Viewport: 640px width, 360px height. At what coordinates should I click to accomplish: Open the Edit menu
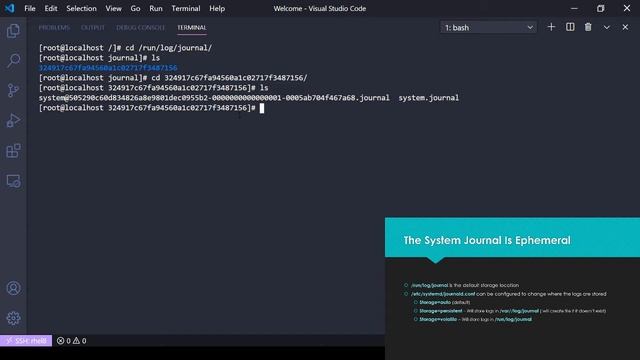(51, 9)
